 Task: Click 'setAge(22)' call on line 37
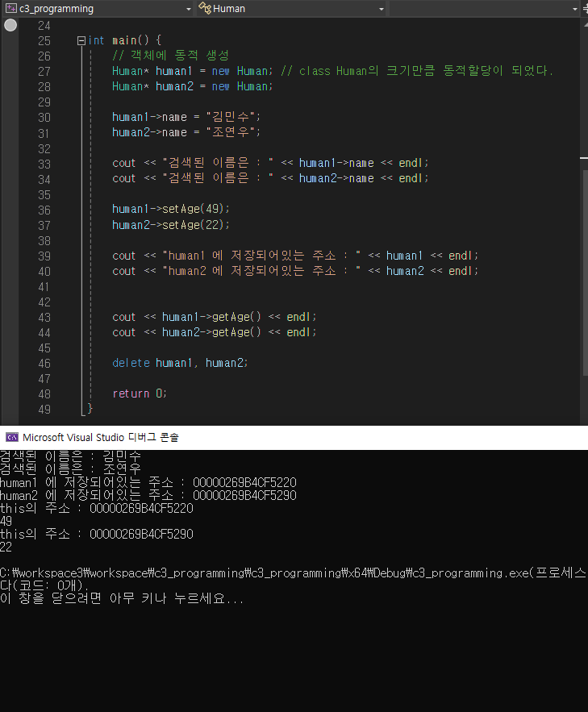coord(194,225)
